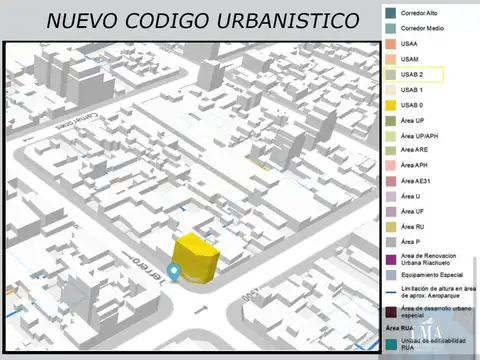This screenshot has width=480, height=360.
Task: Select the 'Área UF' legend label
Action: [412, 211]
